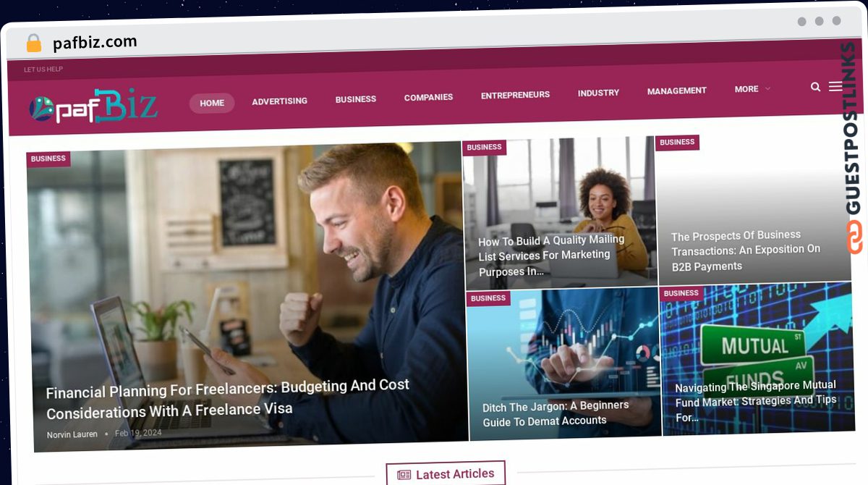The image size is (868, 485).
Task: Click the search magnifier icon
Action: click(x=815, y=87)
